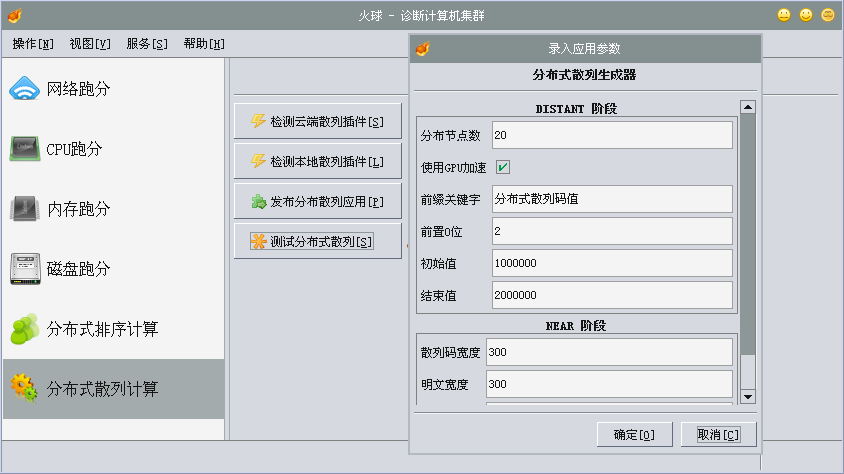Click the 取消[C] button
844x474 pixels.
[719, 435]
